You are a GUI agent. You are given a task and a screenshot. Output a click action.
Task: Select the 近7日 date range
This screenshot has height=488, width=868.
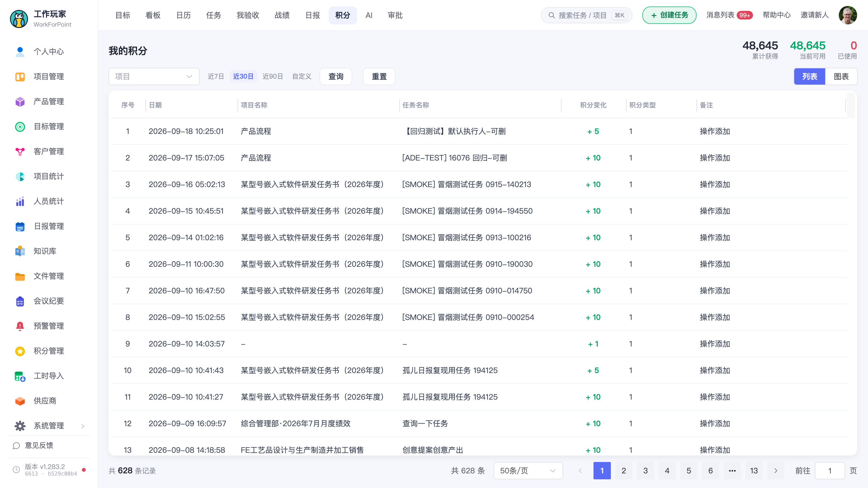216,76
